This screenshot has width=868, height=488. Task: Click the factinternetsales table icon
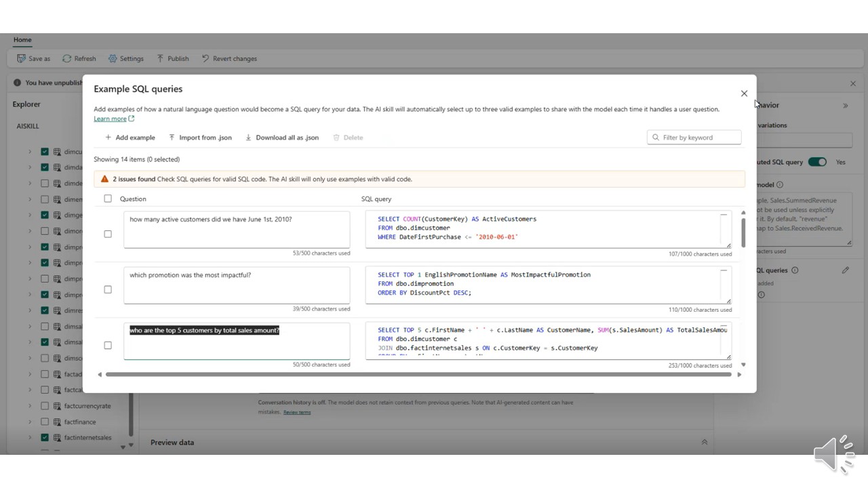coord(58,438)
